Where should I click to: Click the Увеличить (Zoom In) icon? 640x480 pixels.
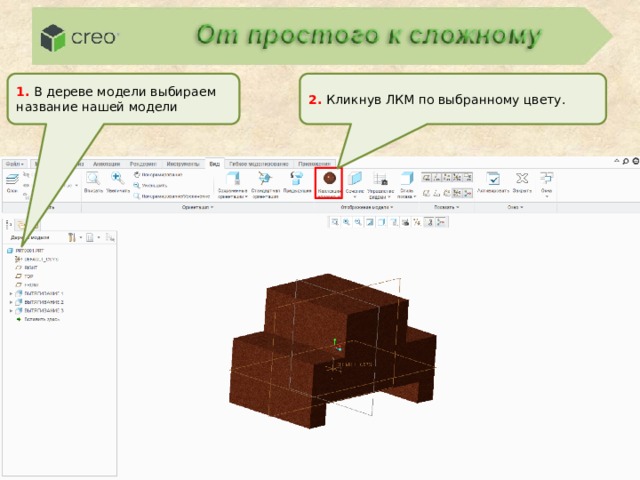118,178
